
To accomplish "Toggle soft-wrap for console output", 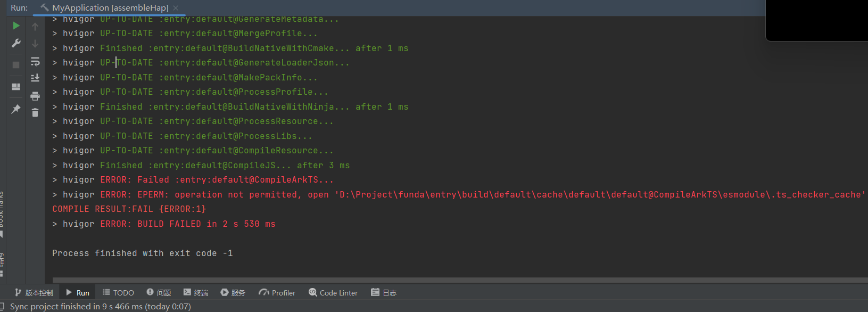I will pyautogui.click(x=35, y=62).
